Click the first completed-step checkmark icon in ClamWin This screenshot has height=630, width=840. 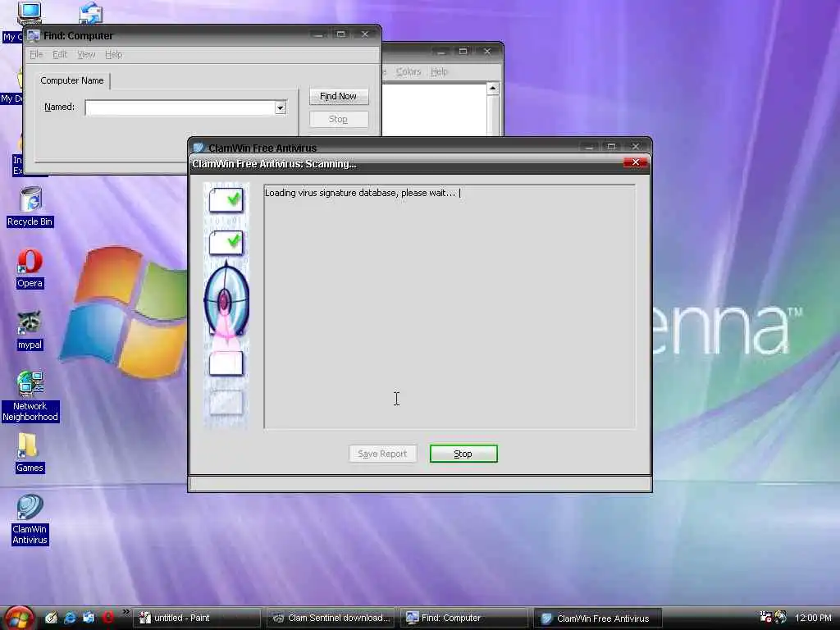click(226, 200)
